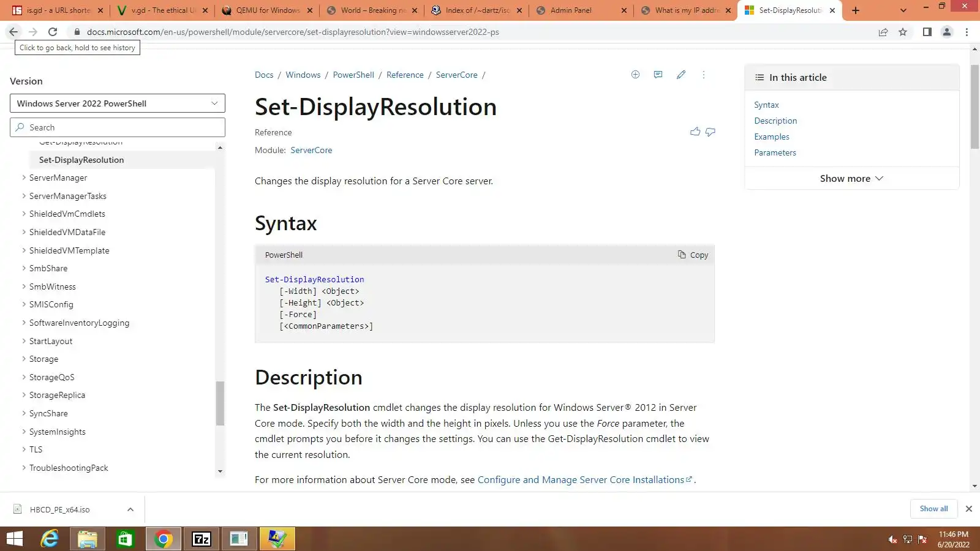Screen dimensions: 980x551
Task: Go to Docs breadcrumb link
Action: tap(264, 75)
